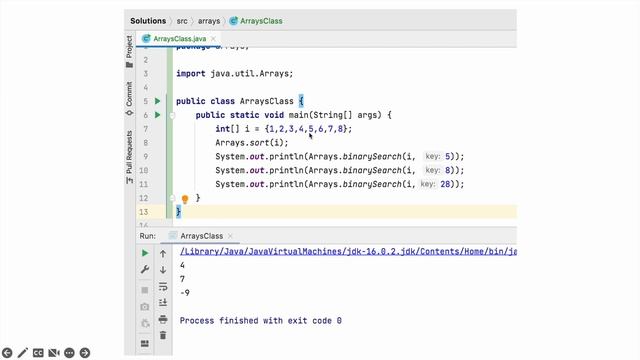This screenshot has height=360, width=640.
Task: Click console output line '4'
Action: (182, 266)
